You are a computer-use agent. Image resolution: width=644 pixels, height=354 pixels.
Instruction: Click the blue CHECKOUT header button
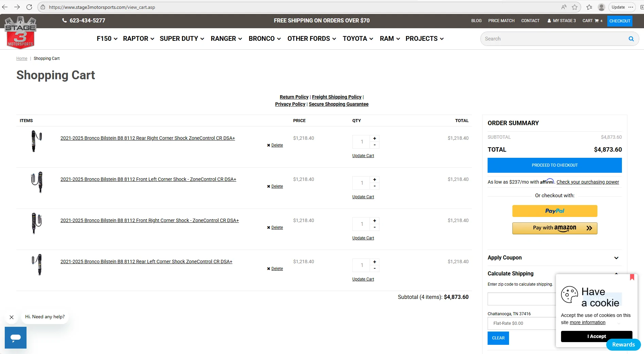pos(620,21)
